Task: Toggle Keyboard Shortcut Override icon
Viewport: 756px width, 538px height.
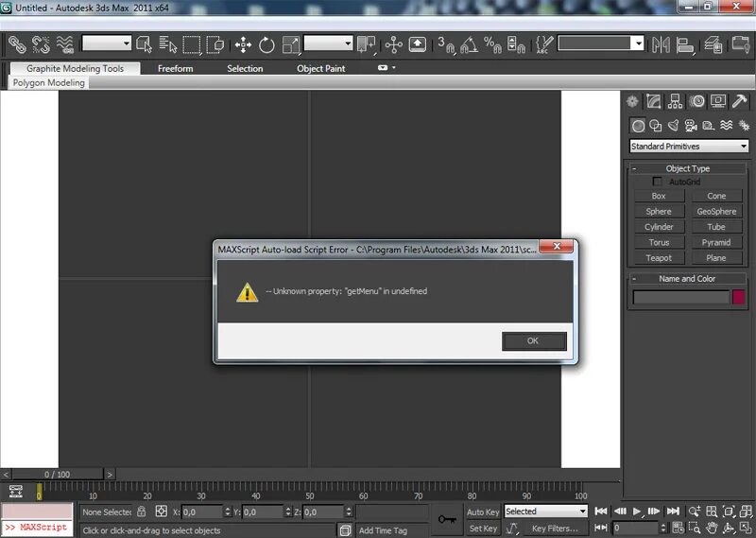Action: (x=418, y=44)
